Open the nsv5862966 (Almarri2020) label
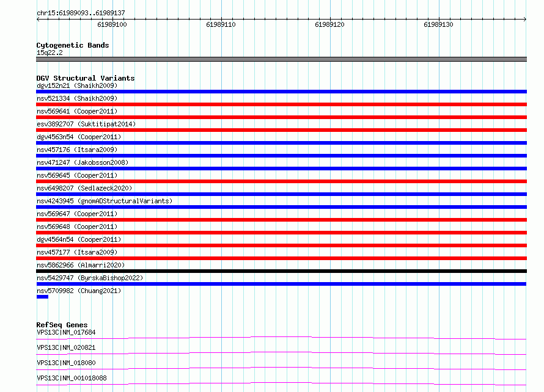 click(x=81, y=265)
